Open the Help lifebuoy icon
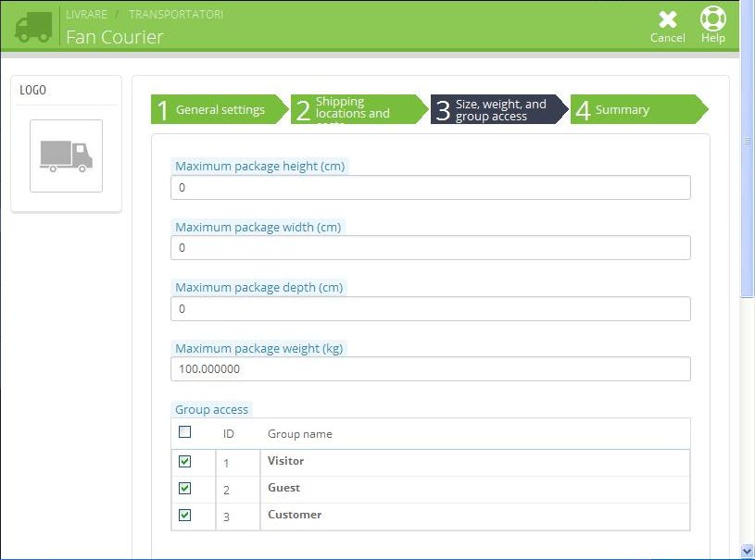Viewport: 755px width, 560px height. coord(712,19)
